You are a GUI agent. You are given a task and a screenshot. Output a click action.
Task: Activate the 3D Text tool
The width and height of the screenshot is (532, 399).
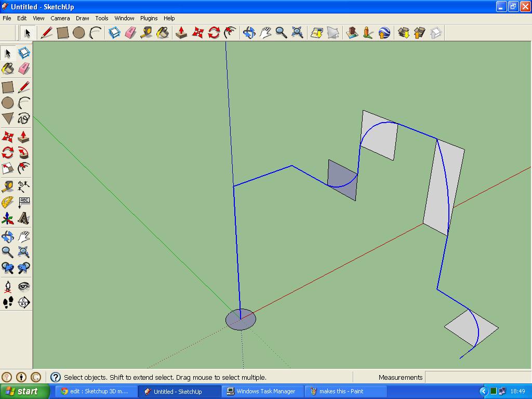24,218
